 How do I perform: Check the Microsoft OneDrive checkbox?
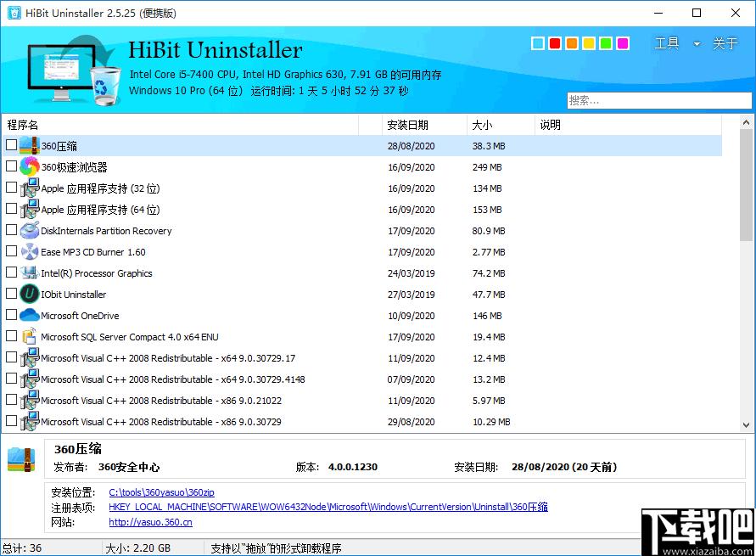[11, 315]
